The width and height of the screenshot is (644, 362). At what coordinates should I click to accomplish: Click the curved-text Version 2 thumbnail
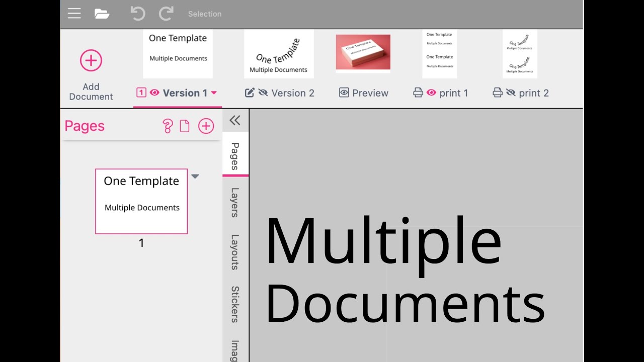[279, 54]
